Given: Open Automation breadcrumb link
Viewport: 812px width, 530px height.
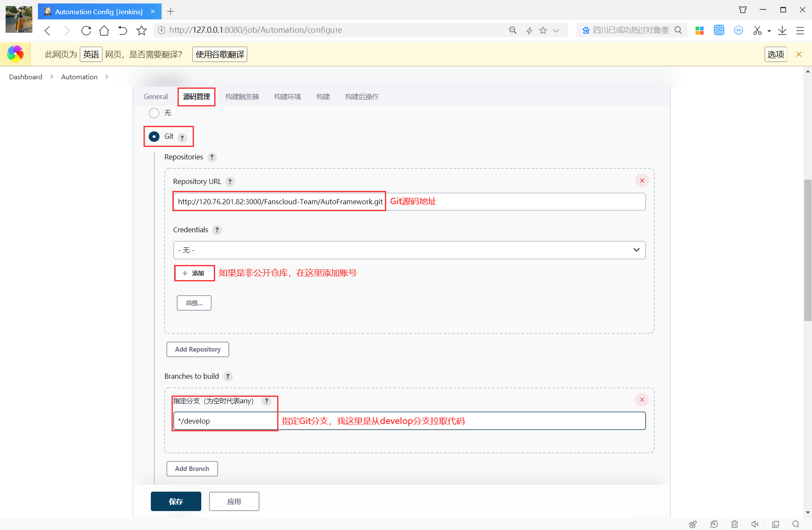Looking at the screenshot, I should click(x=79, y=77).
